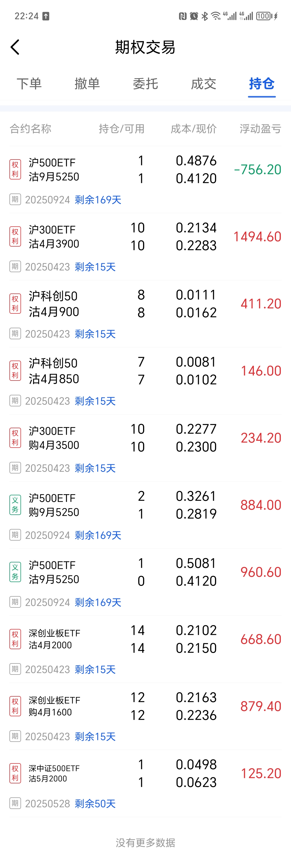This screenshot has height=868, width=291.
Task: Open the 沪科创50 沽4月900 position
Action: point(54,304)
